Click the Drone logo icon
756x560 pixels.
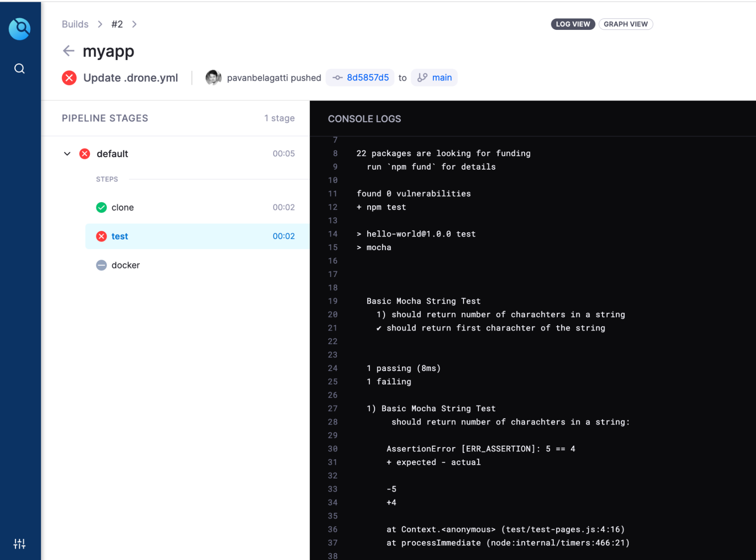coord(20,29)
